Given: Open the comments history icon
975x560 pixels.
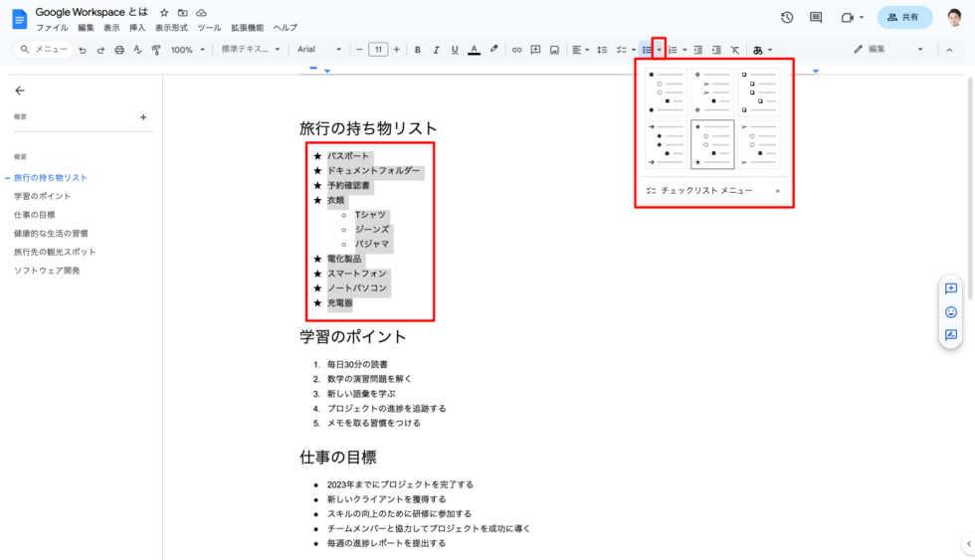Looking at the screenshot, I should [816, 17].
